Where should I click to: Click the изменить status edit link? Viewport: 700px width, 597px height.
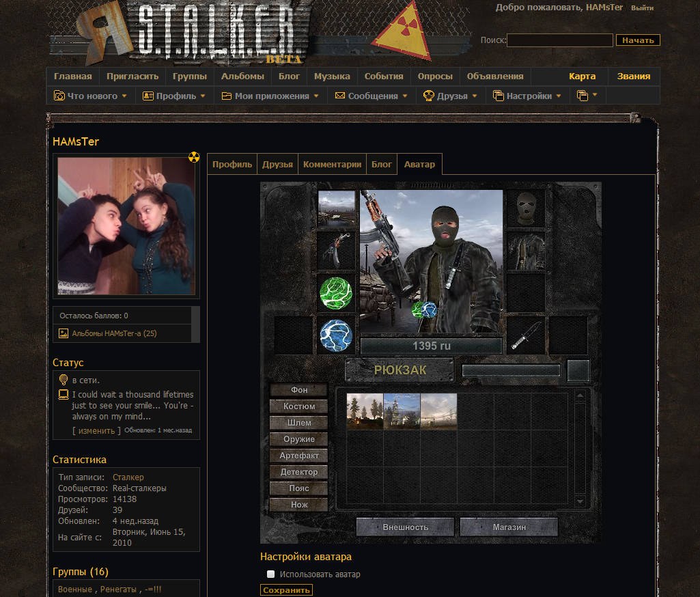pyautogui.click(x=97, y=430)
